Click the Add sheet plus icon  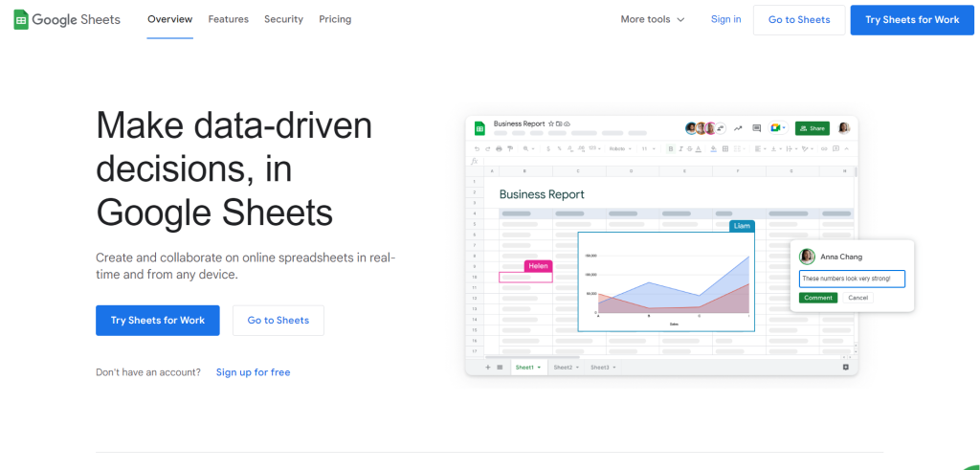488,368
